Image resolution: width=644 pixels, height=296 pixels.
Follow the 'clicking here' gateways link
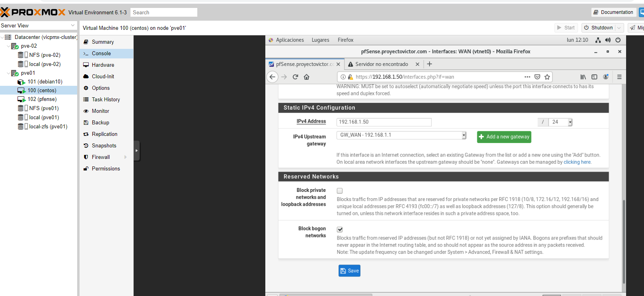point(577,162)
